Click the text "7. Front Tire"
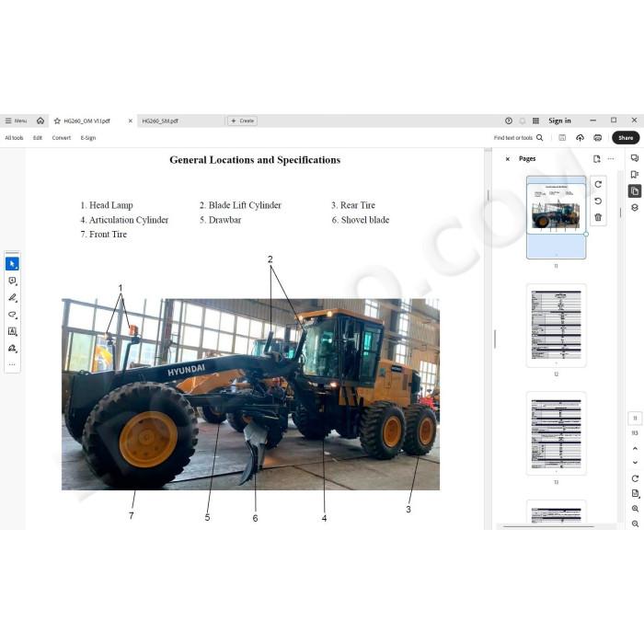This screenshot has height=644, width=644. pos(103,234)
